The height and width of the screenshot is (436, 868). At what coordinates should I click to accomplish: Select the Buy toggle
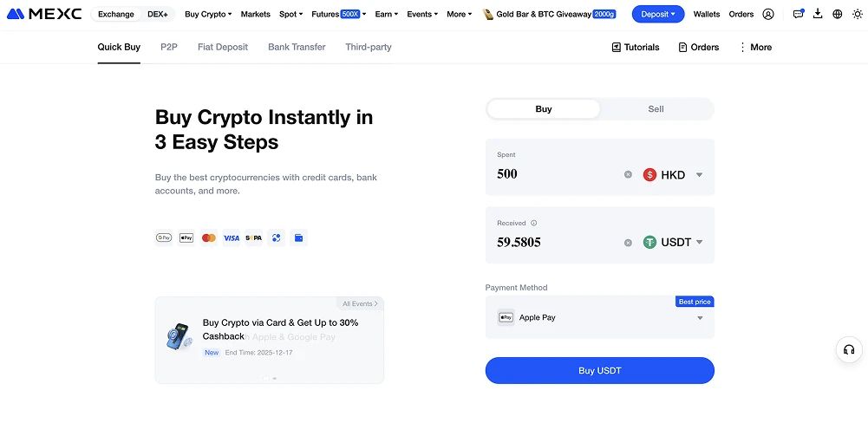point(544,109)
